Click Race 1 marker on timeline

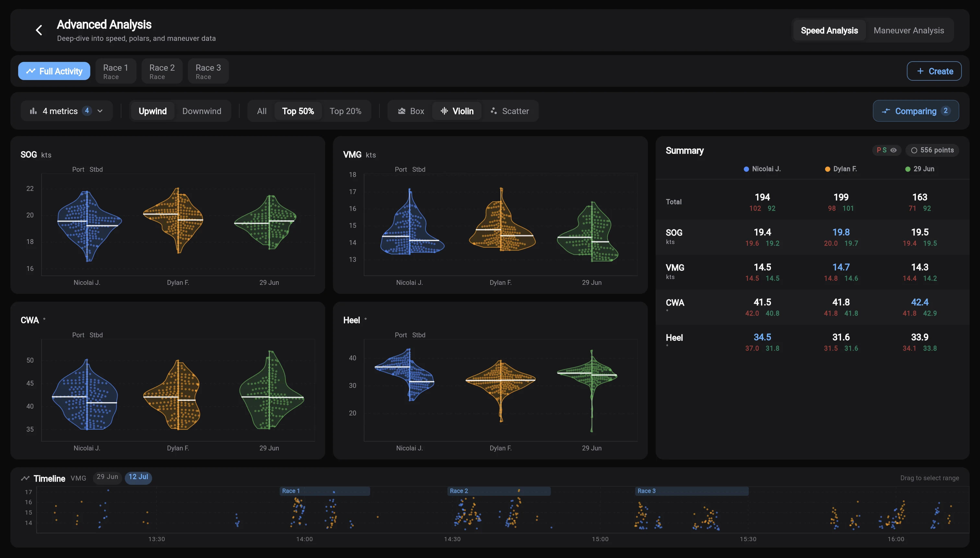coord(325,491)
